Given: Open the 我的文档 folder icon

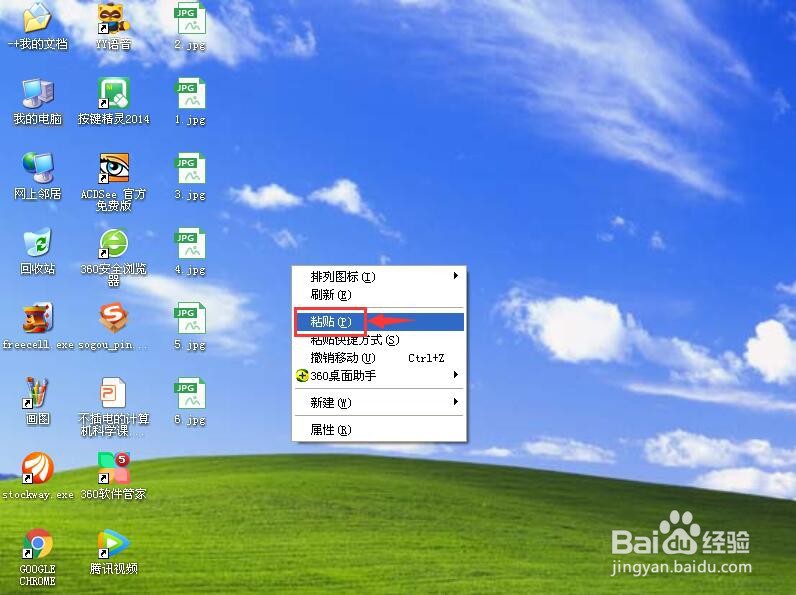Looking at the screenshot, I should click(37, 18).
